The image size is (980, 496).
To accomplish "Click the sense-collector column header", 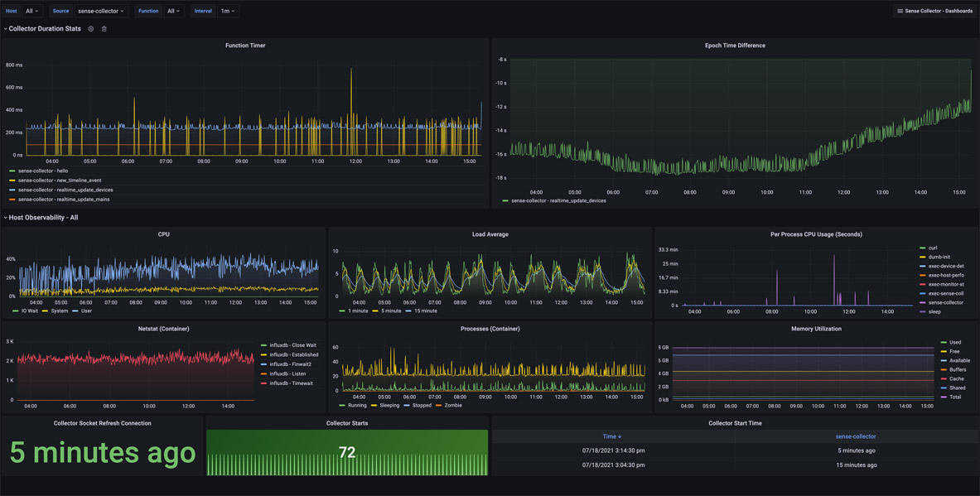I will (x=856, y=436).
